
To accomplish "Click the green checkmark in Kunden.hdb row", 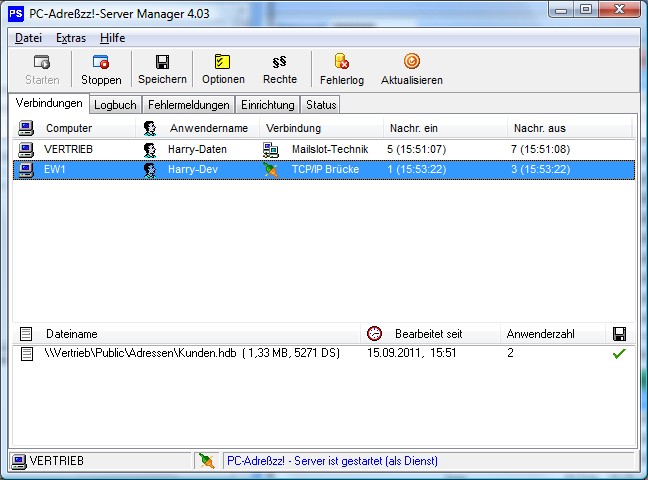I will [619, 354].
